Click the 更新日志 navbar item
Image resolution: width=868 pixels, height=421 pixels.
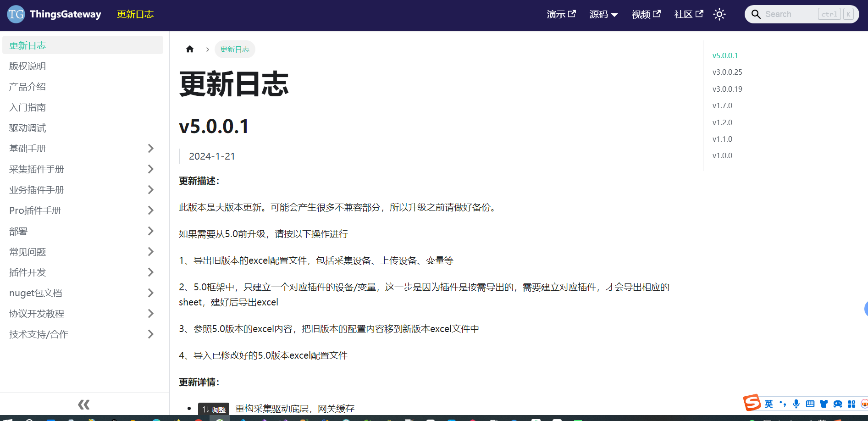[135, 14]
